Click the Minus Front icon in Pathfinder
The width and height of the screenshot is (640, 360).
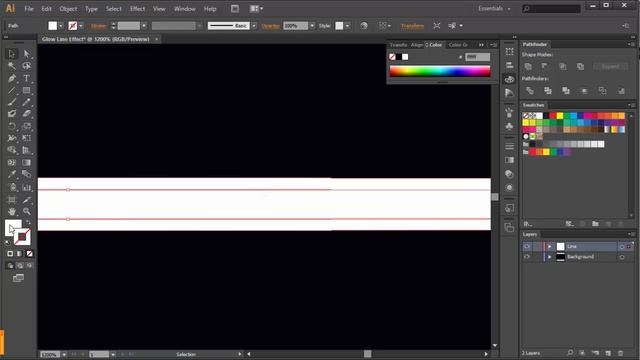tap(545, 66)
